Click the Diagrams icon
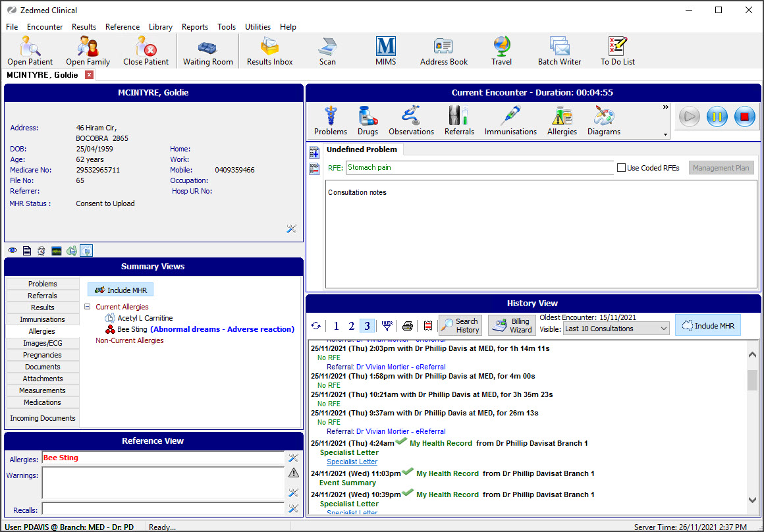This screenshot has width=764, height=532. pyautogui.click(x=603, y=120)
